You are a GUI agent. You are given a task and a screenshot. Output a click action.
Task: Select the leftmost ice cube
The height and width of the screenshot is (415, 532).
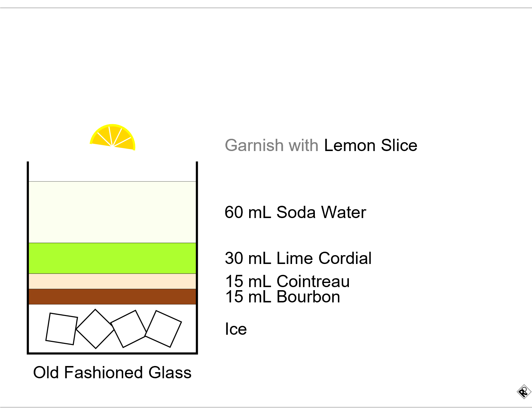click(x=62, y=329)
